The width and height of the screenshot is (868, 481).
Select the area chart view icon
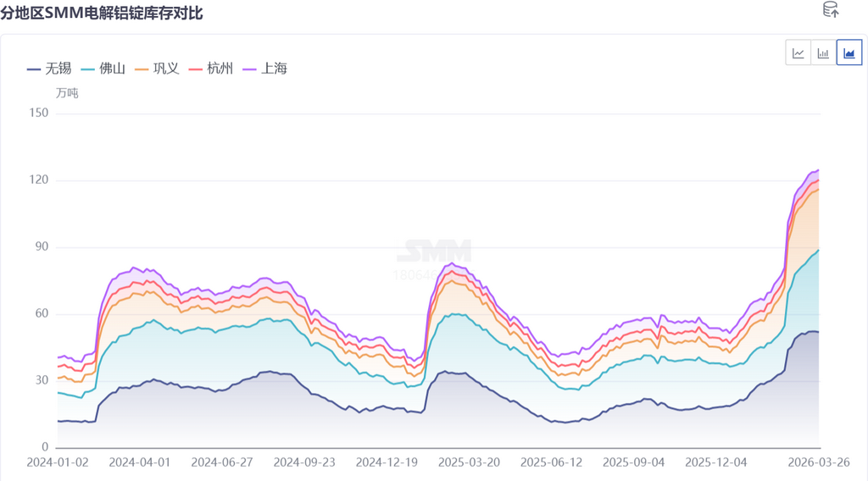pos(849,53)
